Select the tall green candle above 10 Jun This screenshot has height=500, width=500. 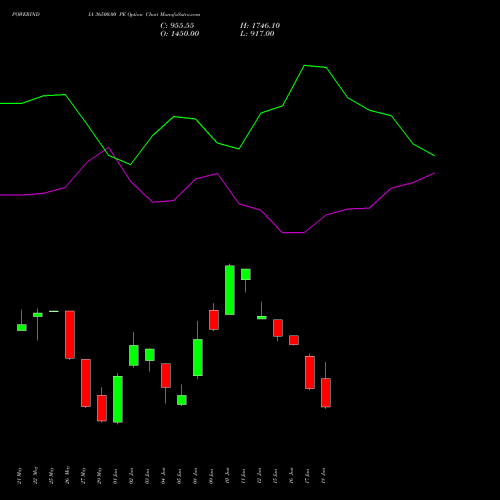tap(230, 290)
